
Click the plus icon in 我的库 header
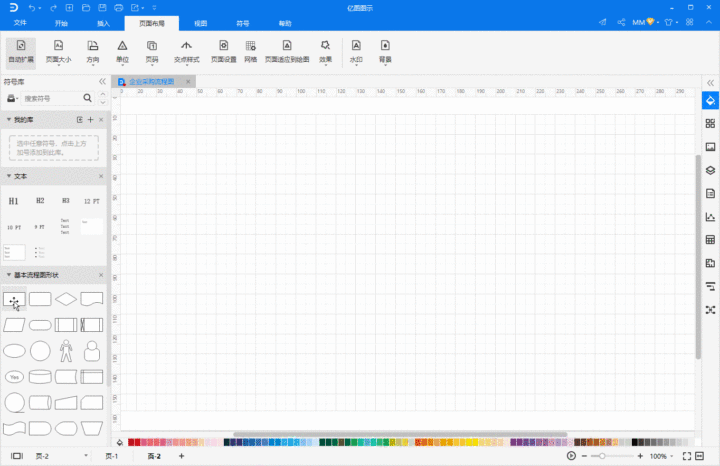tap(90, 119)
